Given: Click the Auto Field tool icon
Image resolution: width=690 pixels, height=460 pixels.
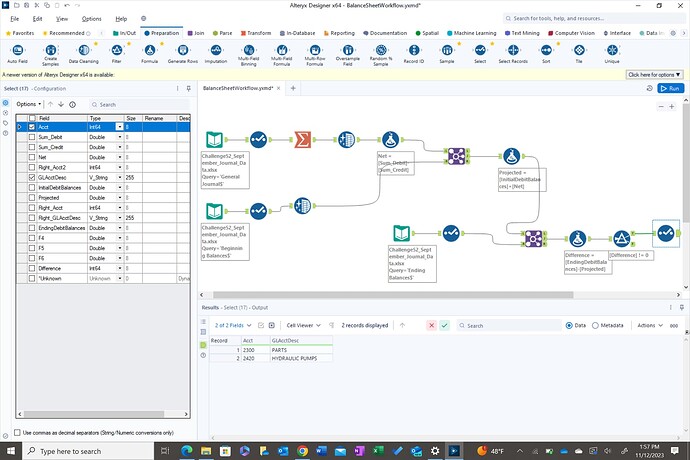Looking at the screenshot, I should coord(18,50).
